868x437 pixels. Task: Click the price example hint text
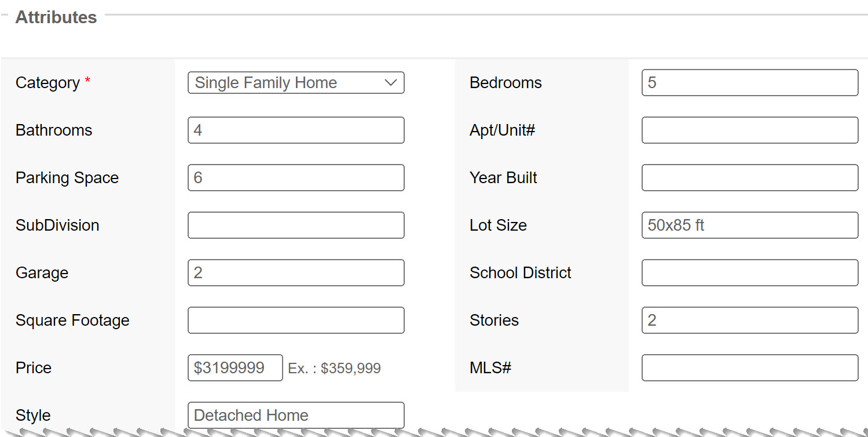tap(334, 369)
